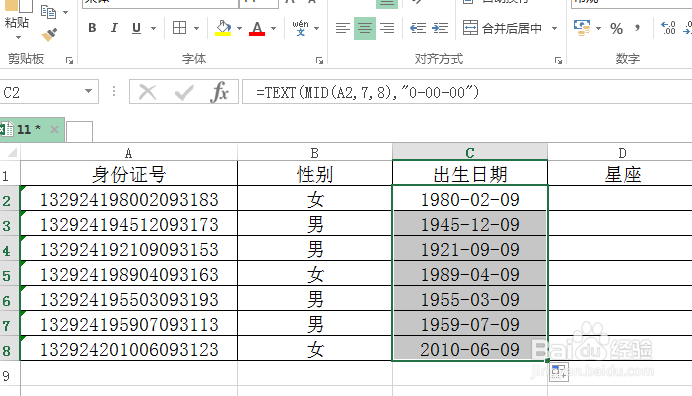Viewport: 692px width, 396px height.
Task: Toggle bold formatting
Action: coord(92,28)
